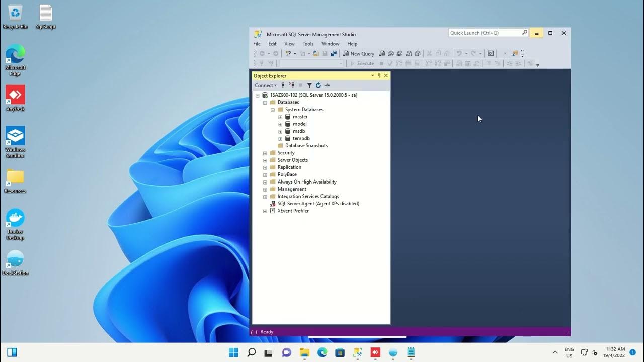Expand the Server Objects folder
The width and height of the screenshot is (644, 362).
pos(265,160)
